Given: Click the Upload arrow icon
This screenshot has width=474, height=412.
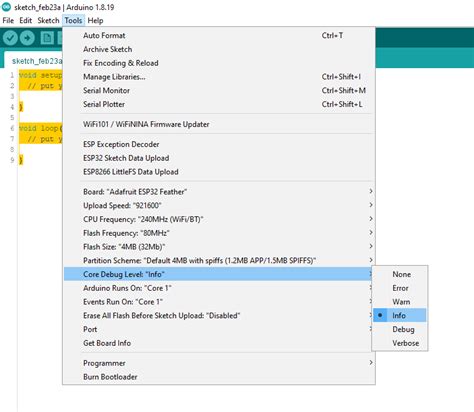Looking at the screenshot, I should [x=27, y=38].
